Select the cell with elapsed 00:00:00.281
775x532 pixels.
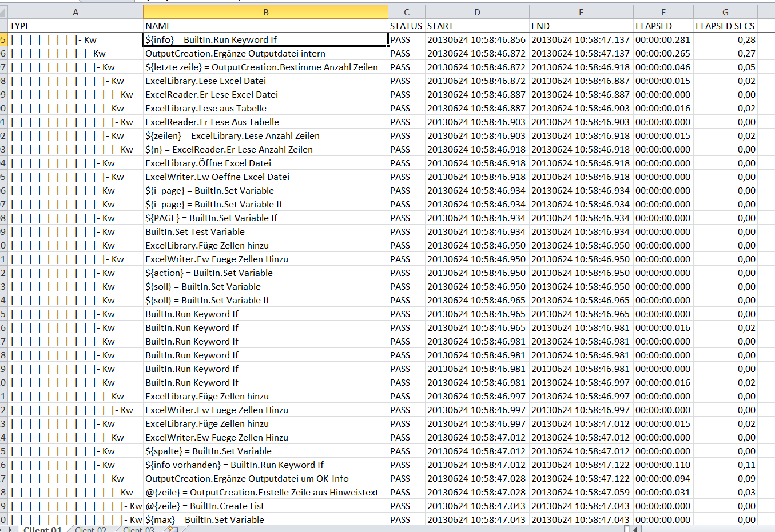point(663,40)
